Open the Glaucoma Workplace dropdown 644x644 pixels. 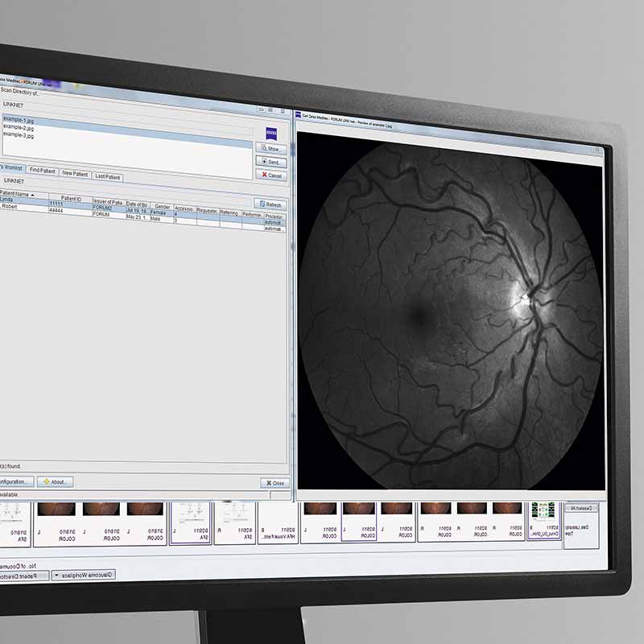(84, 575)
